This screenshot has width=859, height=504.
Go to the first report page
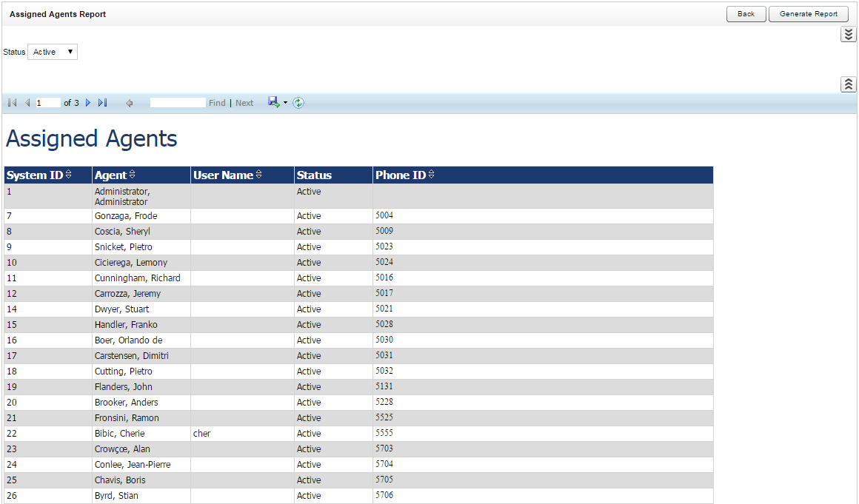12,103
